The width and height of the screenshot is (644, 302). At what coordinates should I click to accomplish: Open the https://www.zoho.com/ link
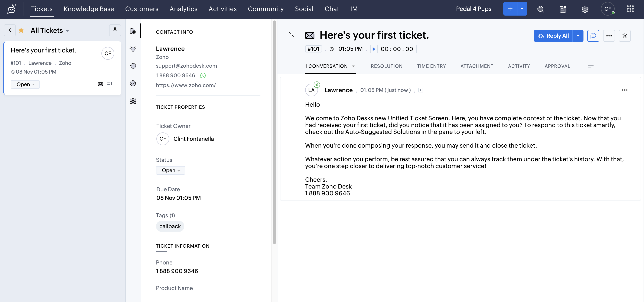[186, 85]
